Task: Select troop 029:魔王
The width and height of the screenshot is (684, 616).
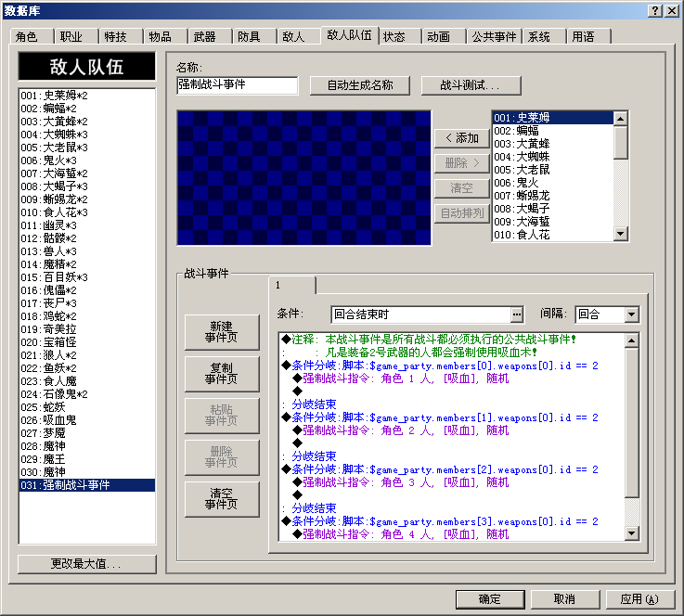Action: tap(87, 459)
